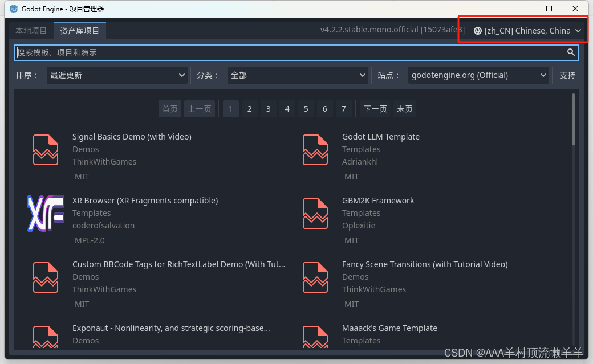This screenshot has width=593, height=364.
Task: Click Demos category under Exponaut
Action: (86, 341)
